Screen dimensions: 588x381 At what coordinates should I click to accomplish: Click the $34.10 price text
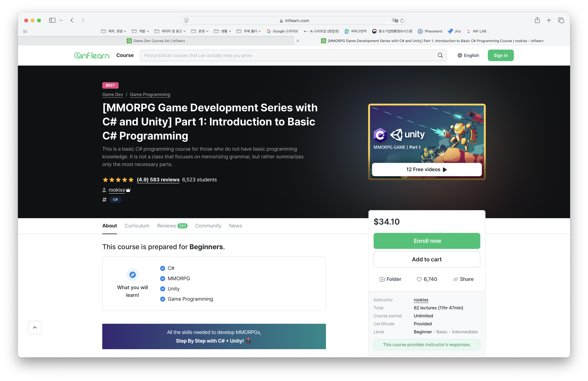click(386, 222)
